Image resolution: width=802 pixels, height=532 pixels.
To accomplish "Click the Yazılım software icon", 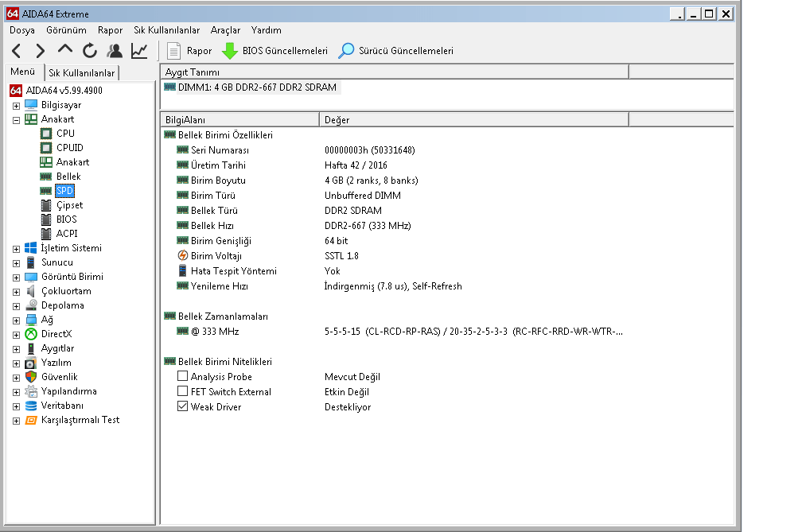I will 31,363.
